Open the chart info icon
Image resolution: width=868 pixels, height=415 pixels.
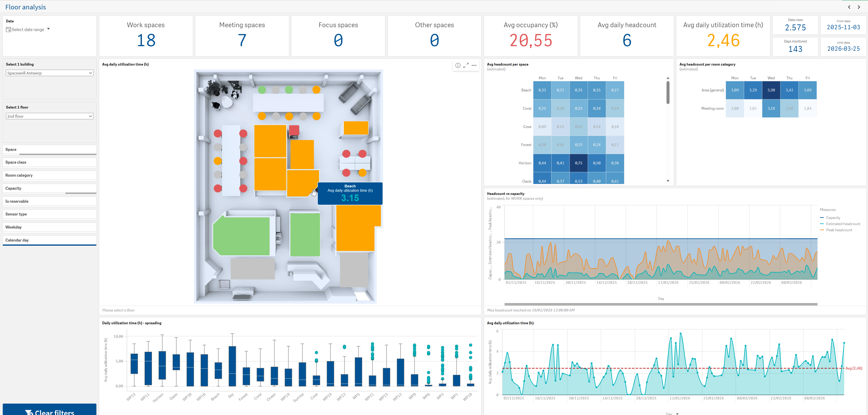pyautogui.click(x=458, y=65)
